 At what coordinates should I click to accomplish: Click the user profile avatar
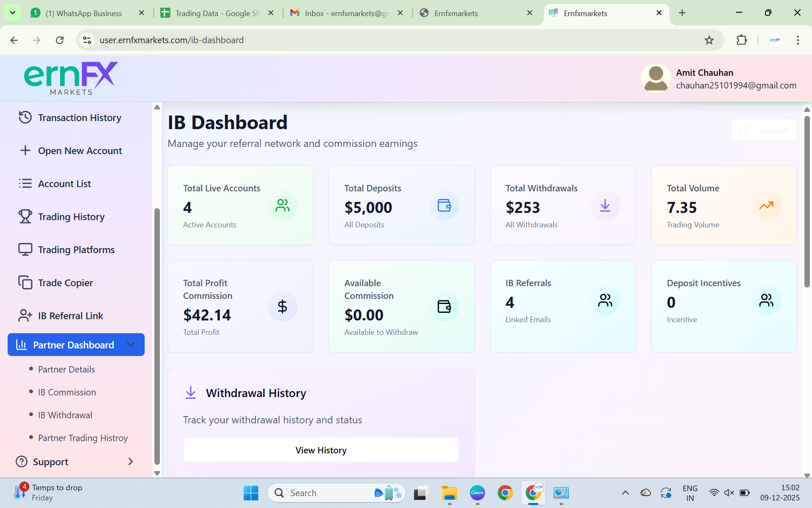pos(656,78)
